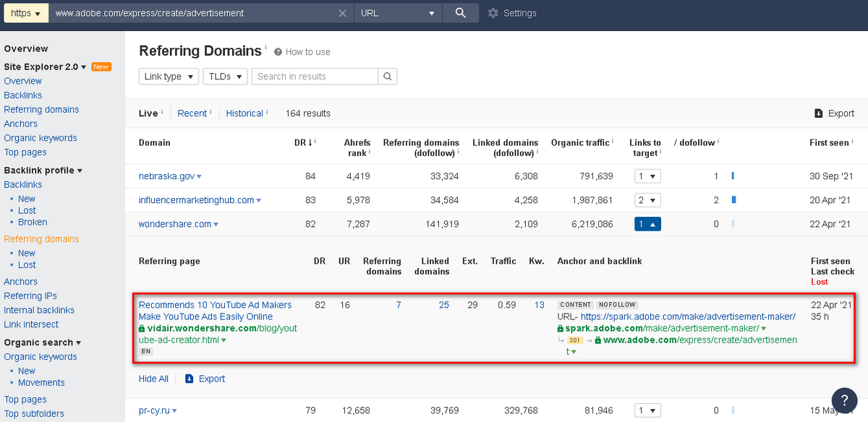Click the New badge beside Site Explorer 2.0
The image size is (868, 422).
pos(101,67)
